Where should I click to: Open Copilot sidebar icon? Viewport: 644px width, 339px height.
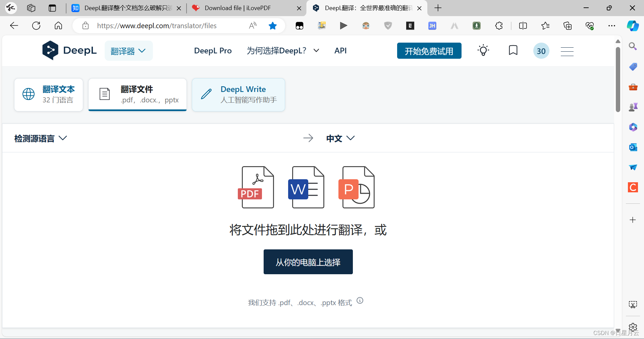[x=633, y=26]
